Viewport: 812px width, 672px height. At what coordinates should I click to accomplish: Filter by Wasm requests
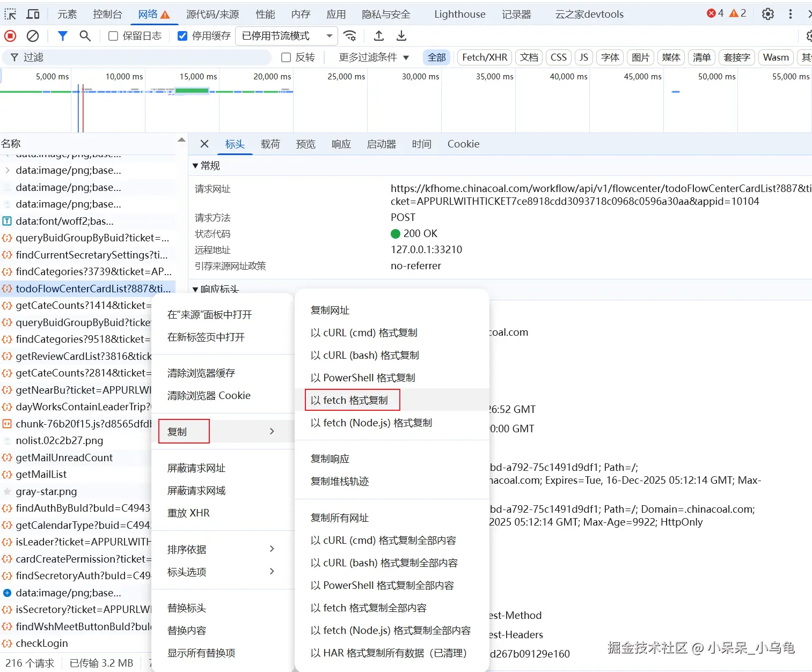pyautogui.click(x=776, y=57)
